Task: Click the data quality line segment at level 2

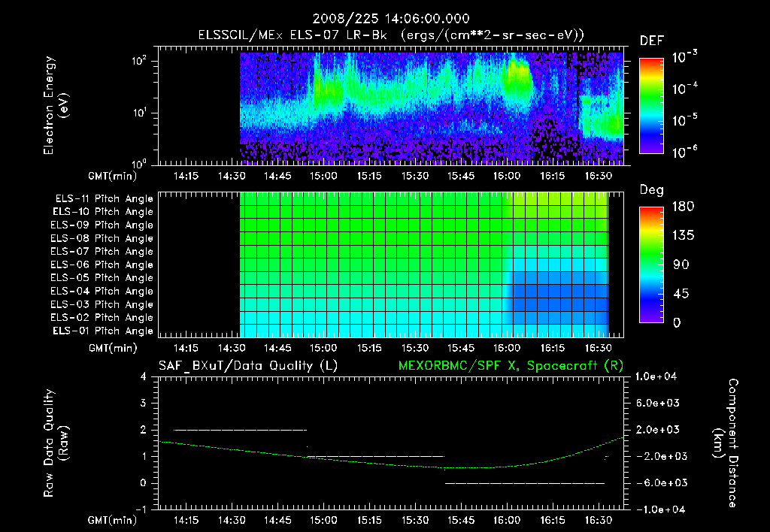Action: 240,430
